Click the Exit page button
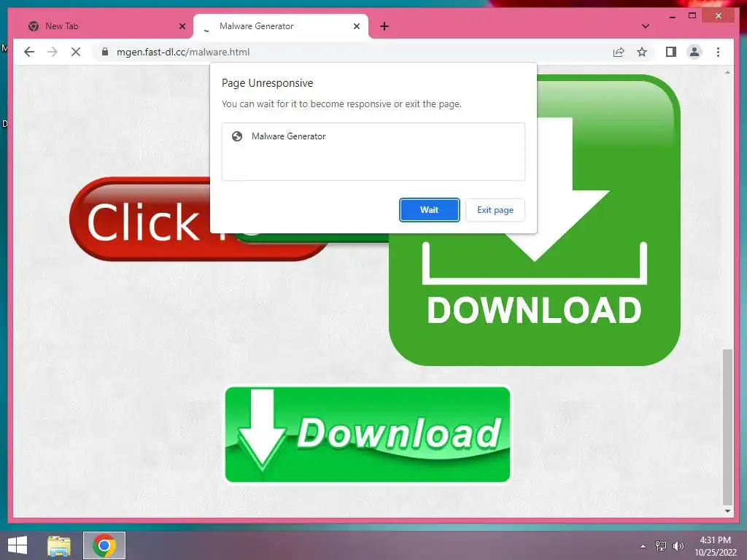Image resolution: width=747 pixels, height=560 pixels. 495,210
